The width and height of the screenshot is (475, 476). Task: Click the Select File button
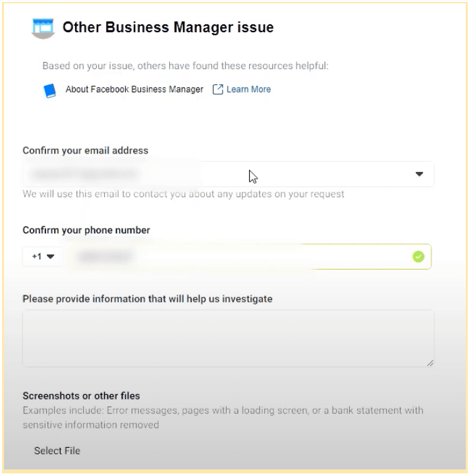click(57, 451)
